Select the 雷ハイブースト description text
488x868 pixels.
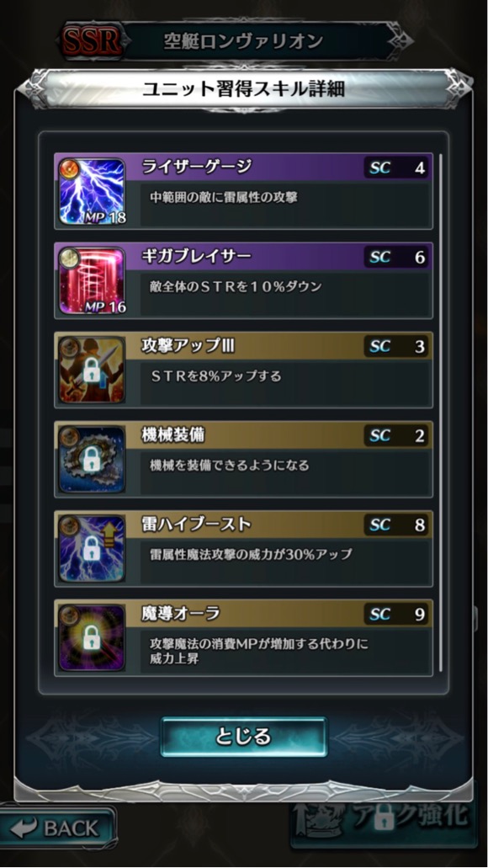[x=251, y=554]
